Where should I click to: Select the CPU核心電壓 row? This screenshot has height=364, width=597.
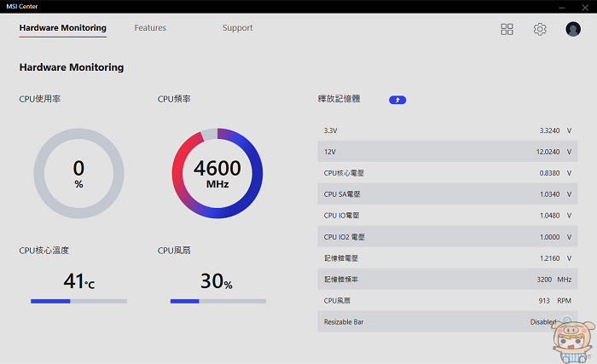tap(448, 173)
